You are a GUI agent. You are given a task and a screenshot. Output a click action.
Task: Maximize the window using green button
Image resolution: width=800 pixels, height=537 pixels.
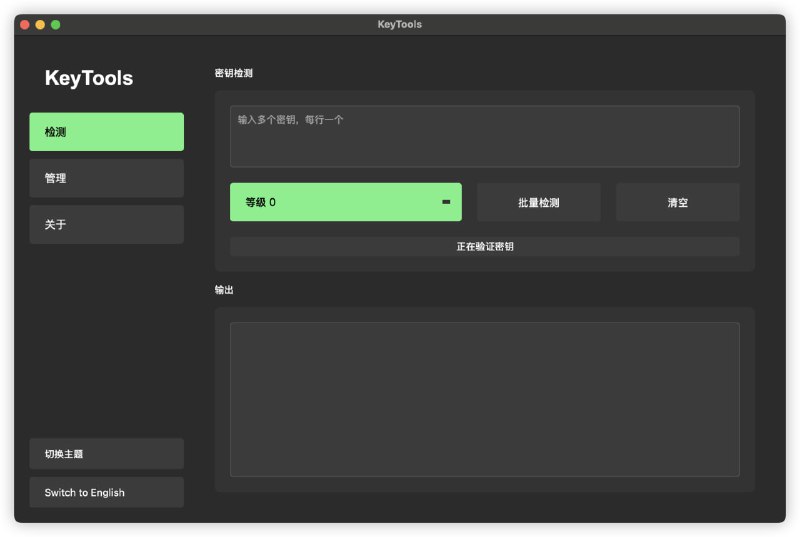56,24
